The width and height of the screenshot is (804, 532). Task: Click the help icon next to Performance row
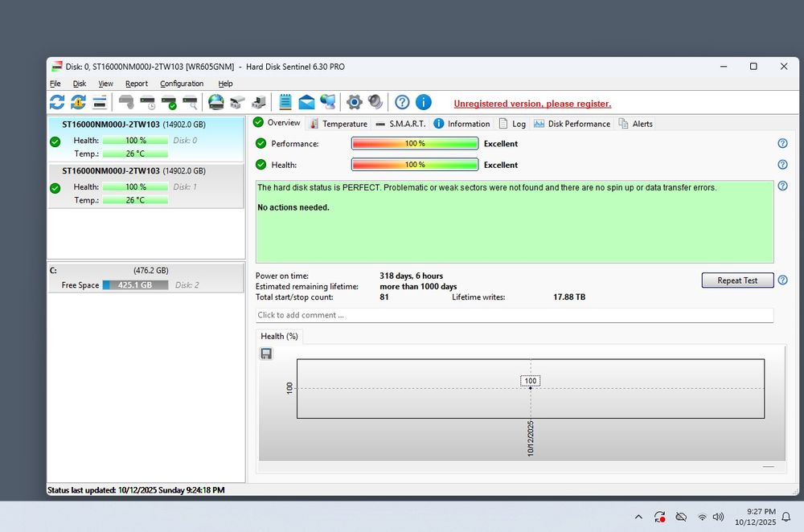point(782,144)
